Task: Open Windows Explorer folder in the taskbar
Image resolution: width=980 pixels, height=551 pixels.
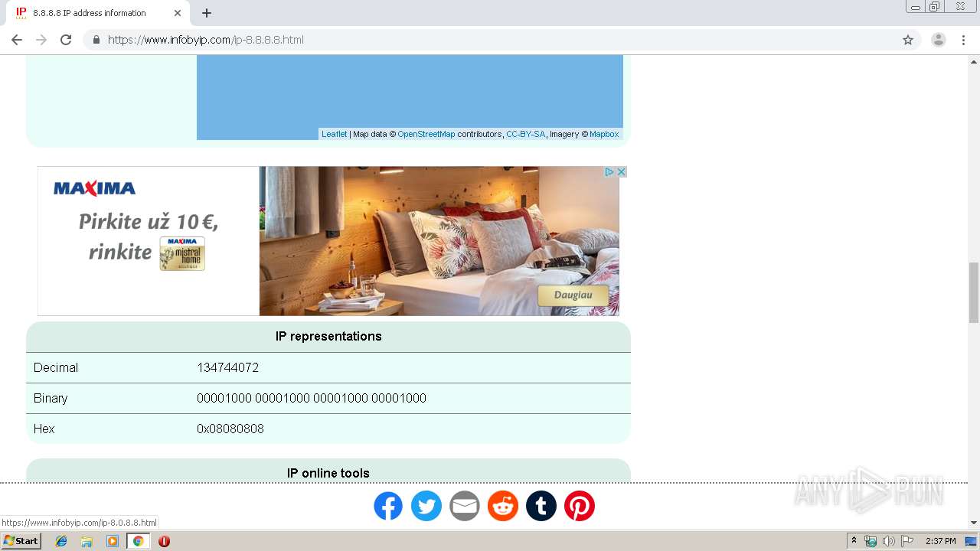Action: coord(87,541)
